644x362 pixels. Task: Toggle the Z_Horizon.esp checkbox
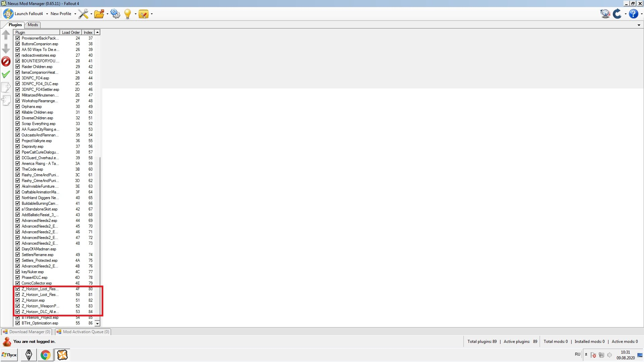18,300
